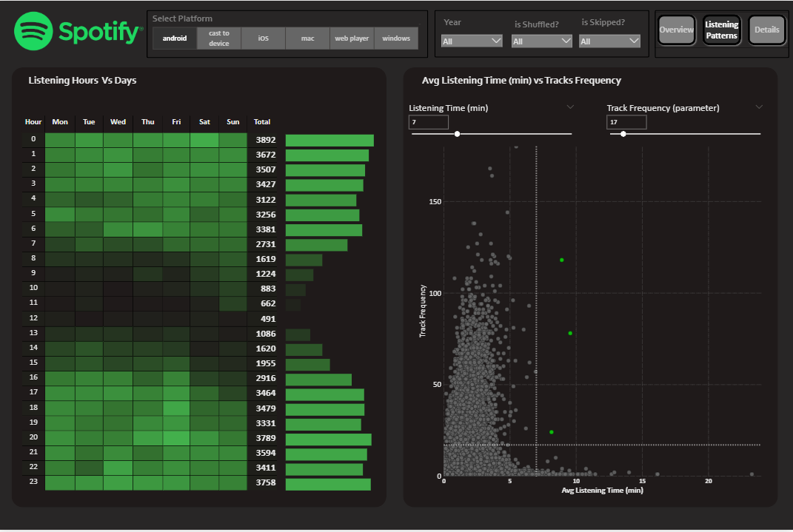Viewport: 793px width, 532px height.
Task: Select the hour 0 total bar
Action: pyautogui.click(x=329, y=140)
